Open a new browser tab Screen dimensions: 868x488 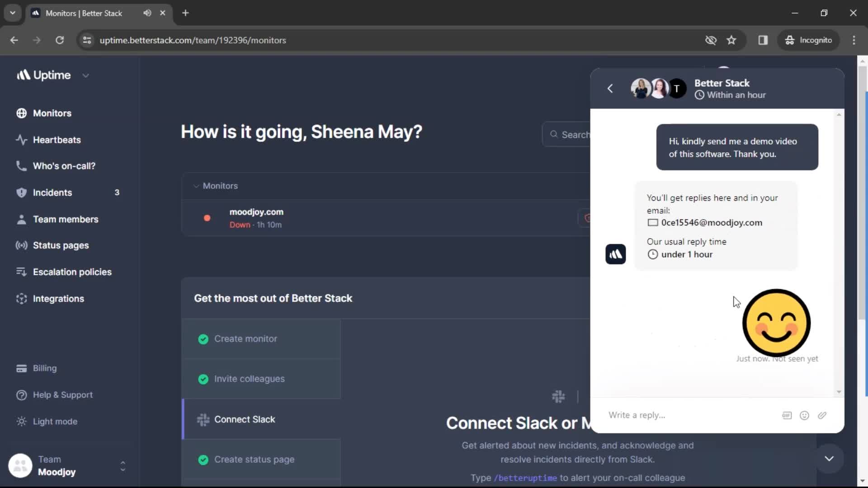[185, 13]
